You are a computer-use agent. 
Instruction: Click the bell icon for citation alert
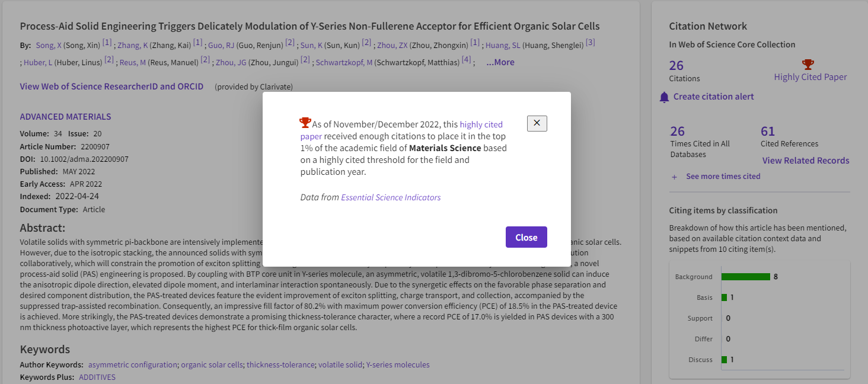pyautogui.click(x=664, y=97)
